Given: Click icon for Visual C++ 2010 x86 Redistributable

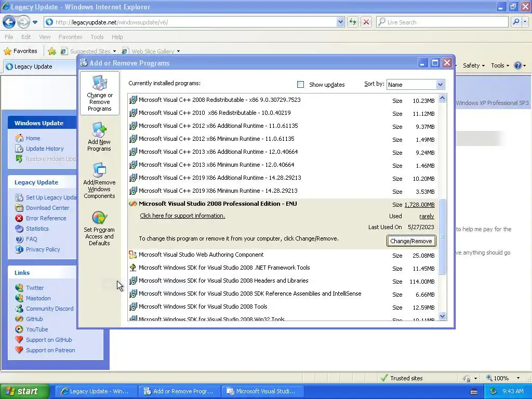Looking at the screenshot, I should [132, 113].
